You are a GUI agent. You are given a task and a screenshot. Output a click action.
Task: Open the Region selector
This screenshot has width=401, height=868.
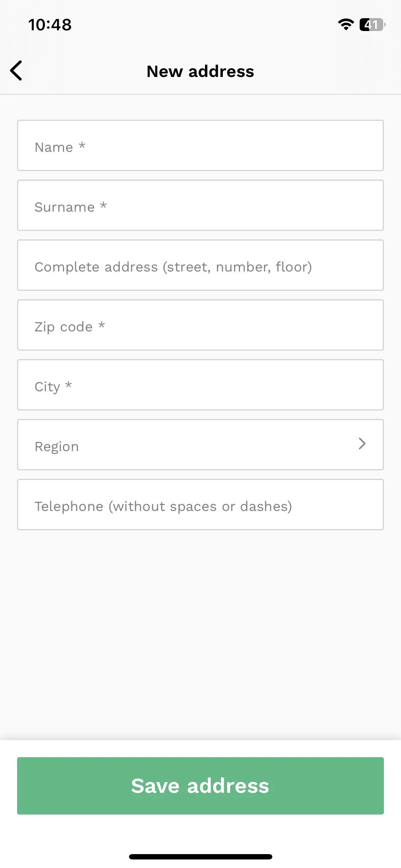coord(200,445)
